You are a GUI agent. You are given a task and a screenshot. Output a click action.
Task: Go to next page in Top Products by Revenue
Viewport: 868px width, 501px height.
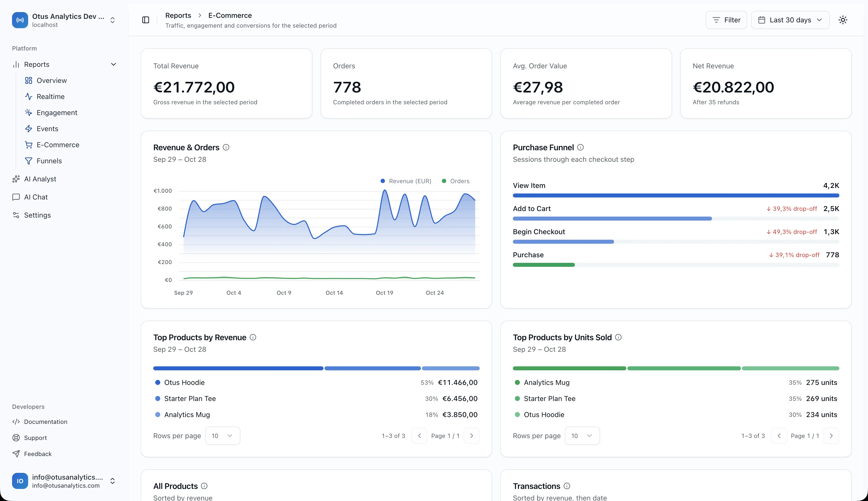click(x=471, y=436)
